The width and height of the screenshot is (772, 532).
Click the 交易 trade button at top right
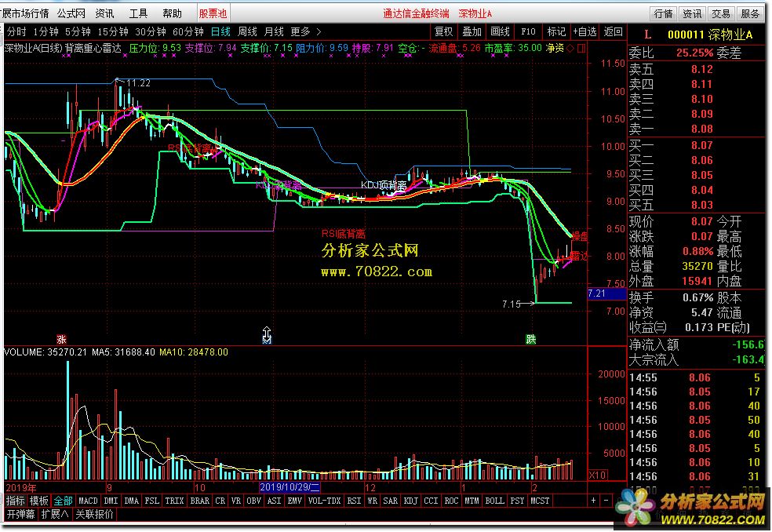coord(721,13)
